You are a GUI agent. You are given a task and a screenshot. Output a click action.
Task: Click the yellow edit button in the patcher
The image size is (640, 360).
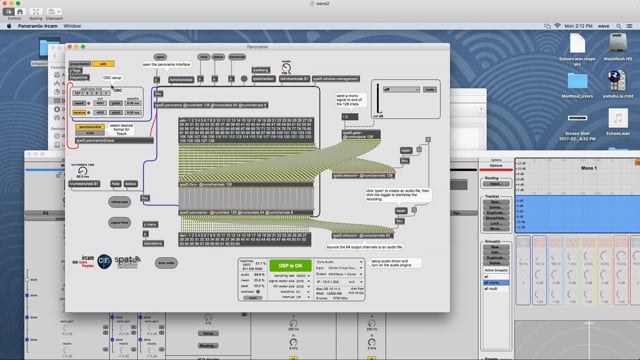click(x=103, y=64)
